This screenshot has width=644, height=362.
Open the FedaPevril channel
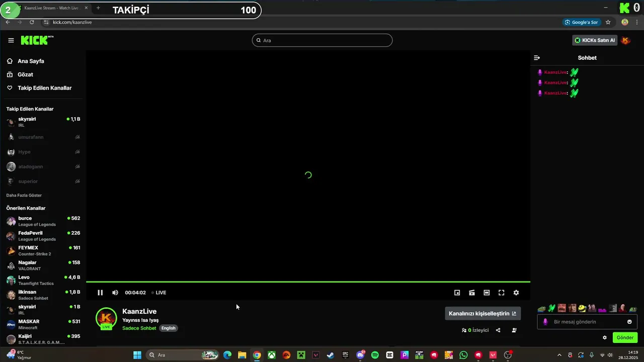[x=43, y=236]
